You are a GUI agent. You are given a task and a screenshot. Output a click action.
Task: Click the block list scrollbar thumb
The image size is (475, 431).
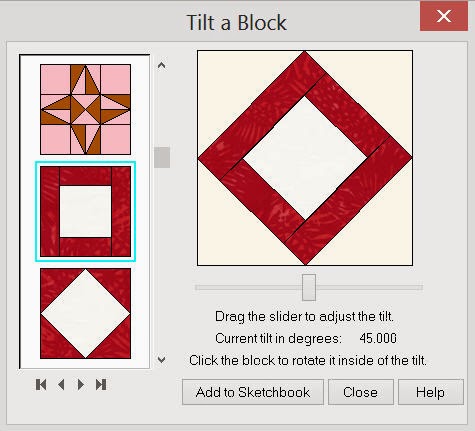coord(162,157)
